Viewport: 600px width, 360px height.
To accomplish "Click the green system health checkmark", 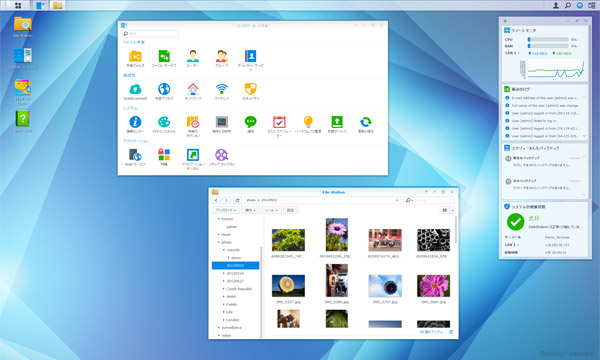I will [515, 222].
